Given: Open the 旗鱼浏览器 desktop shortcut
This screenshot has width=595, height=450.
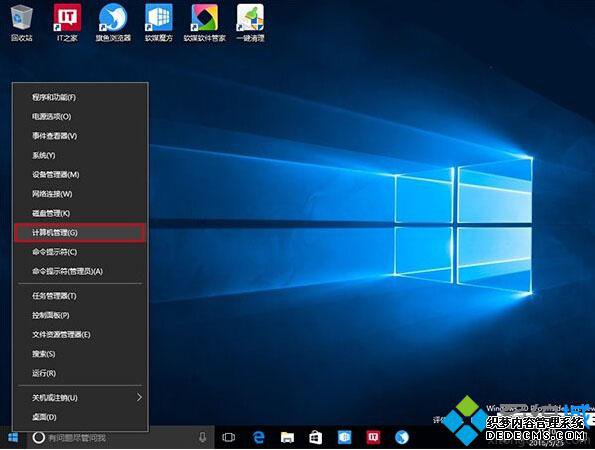Looking at the screenshot, I should click(113, 22).
